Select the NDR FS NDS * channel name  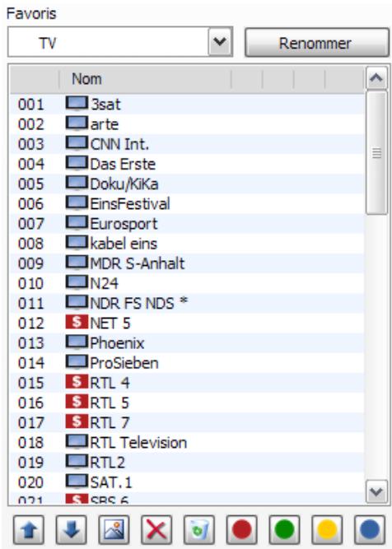[139, 303]
